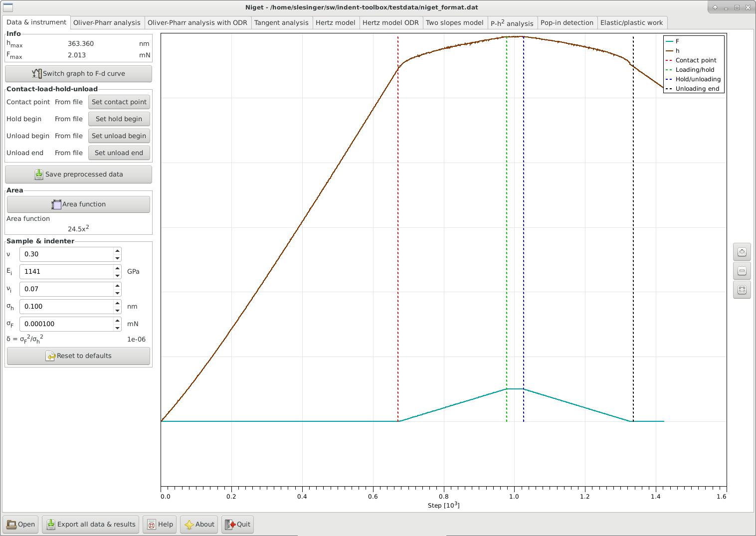Click the restore full graph view icon
The height and width of the screenshot is (536, 756).
(x=742, y=290)
